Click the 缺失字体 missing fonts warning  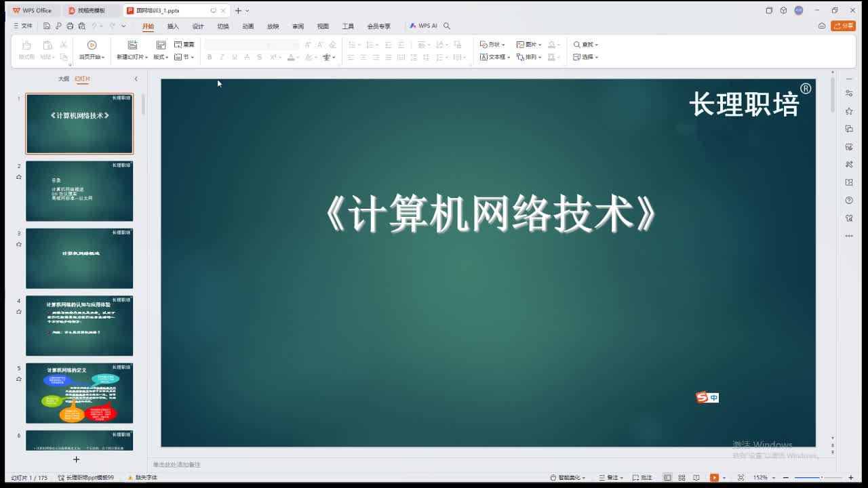pyautogui.click(x=142, y=477)
